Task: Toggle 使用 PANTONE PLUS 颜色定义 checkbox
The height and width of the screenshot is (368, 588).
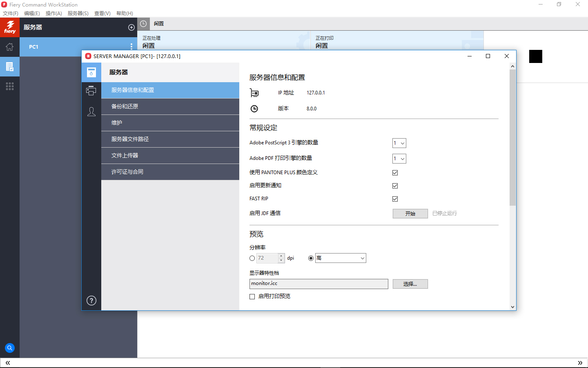Action: coord(395,173)
